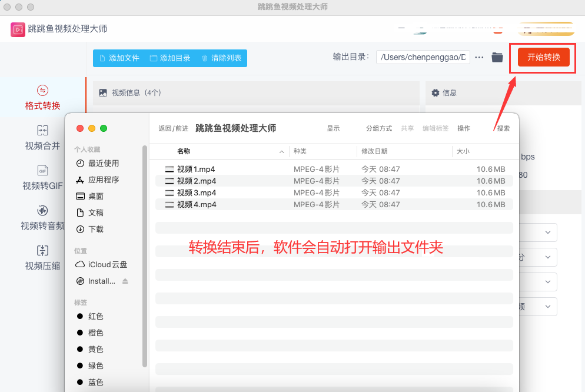Screen dimensions: 585x392
Task: Click the GIF file icon
Action: [x=42, y=171]
